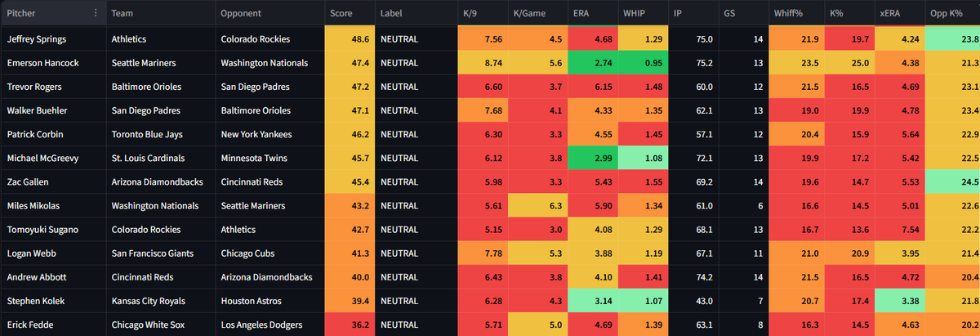Click the Houston Astros opponent cell
Viewport: 980px width, 336px height.
pyautogui.click(x=270, y=301)
